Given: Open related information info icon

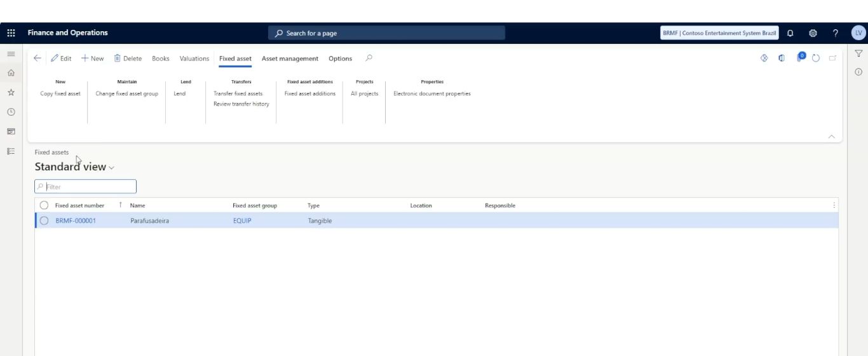Looking at the screenshot, I should pyautogui.click(x=858, y=72).
